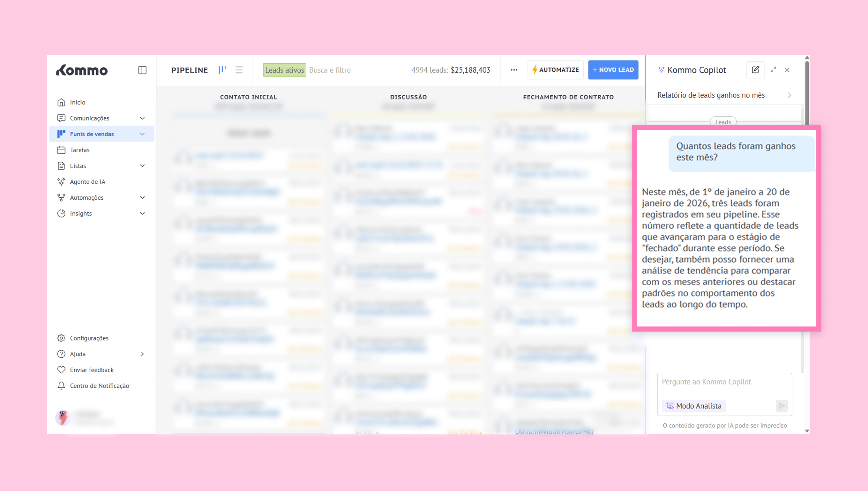Open Tarefas from sidebar
The image size is (868, 491).
point(80,150)
